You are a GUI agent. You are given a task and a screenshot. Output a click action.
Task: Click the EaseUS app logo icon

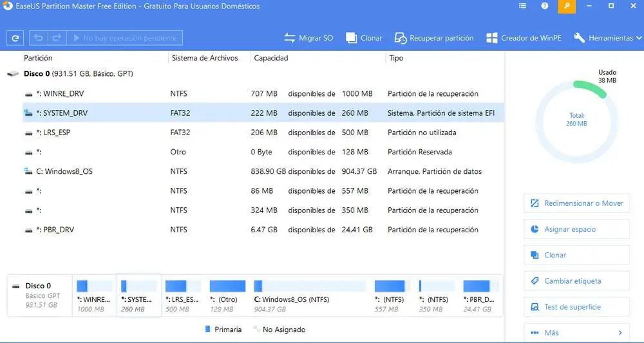tap(7, 6)
